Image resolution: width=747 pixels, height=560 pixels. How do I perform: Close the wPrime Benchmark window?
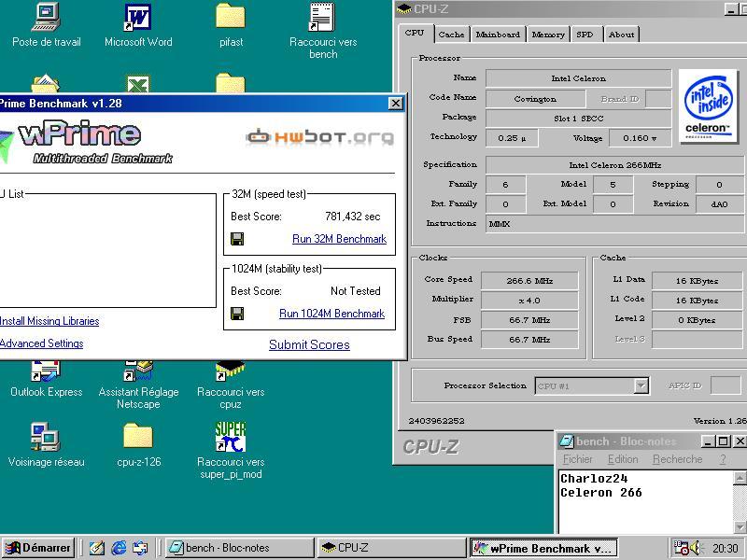pos(395,104)
